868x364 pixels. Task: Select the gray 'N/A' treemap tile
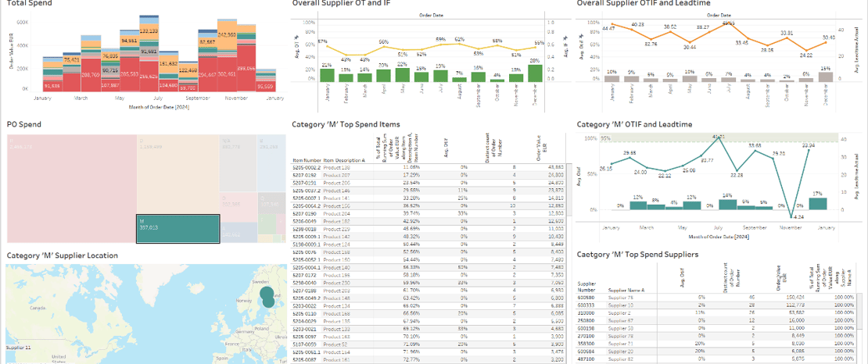point(239,163)
